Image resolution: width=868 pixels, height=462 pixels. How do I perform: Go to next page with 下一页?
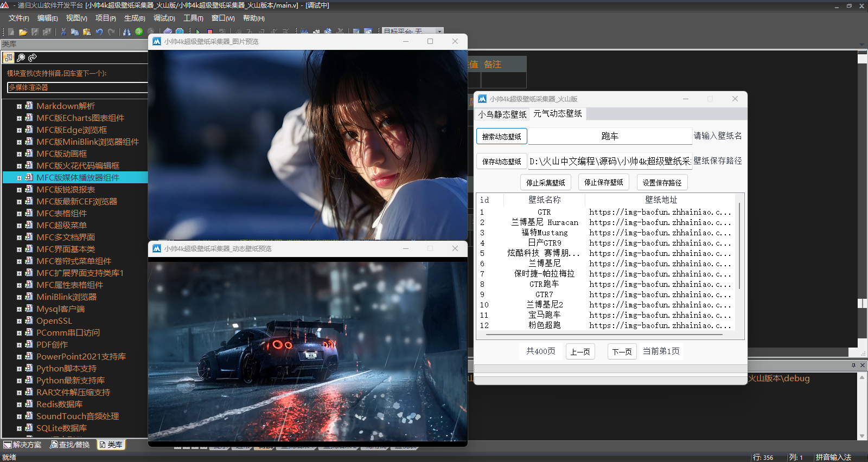pos(622,351)
